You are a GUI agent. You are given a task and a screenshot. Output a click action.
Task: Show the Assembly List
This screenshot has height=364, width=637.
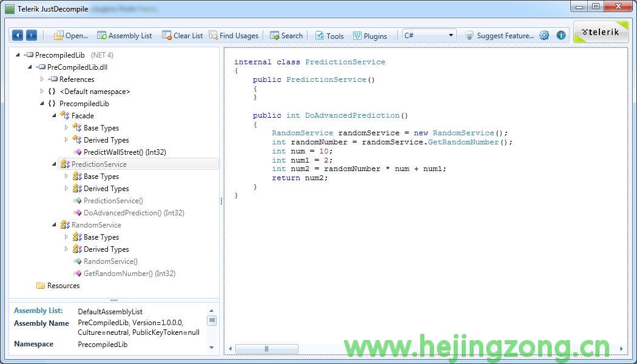[124, 36]
